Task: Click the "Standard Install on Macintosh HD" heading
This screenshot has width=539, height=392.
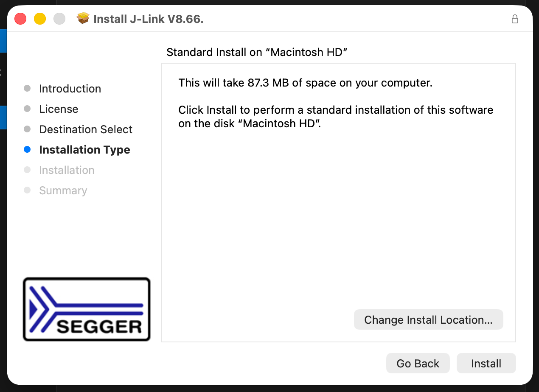Action: point(257,52)
